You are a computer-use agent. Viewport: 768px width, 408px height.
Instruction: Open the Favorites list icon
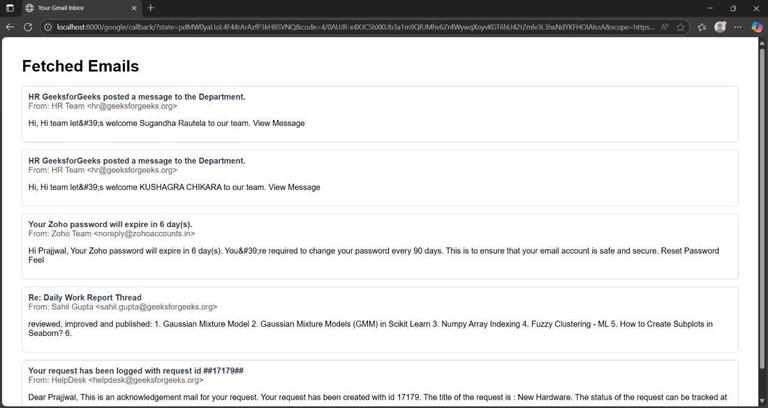[701, 27]
